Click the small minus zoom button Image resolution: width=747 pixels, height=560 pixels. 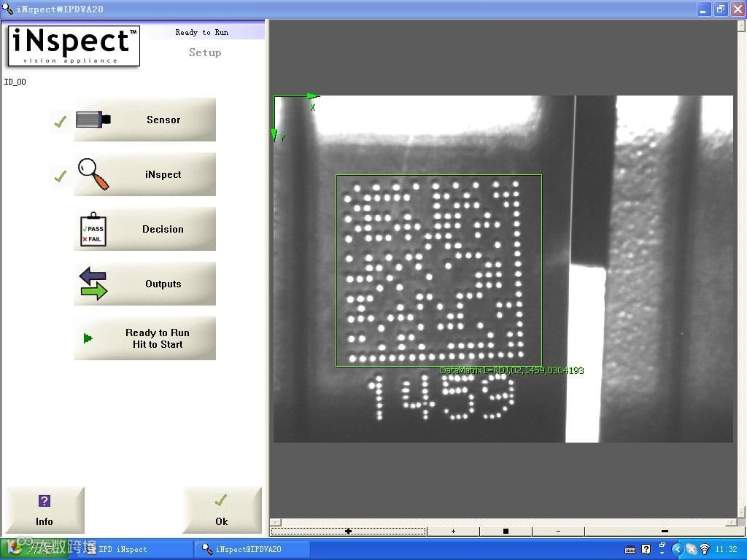coord(558,531)
